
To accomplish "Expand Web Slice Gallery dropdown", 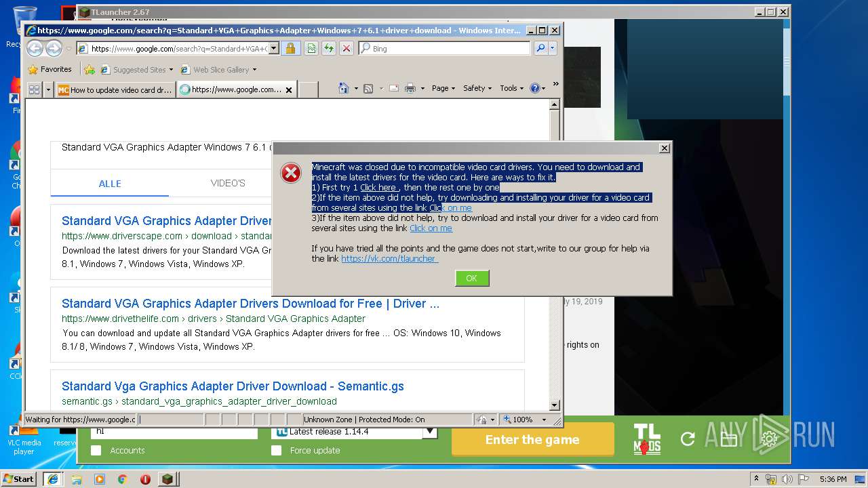I will click(254, 70).
